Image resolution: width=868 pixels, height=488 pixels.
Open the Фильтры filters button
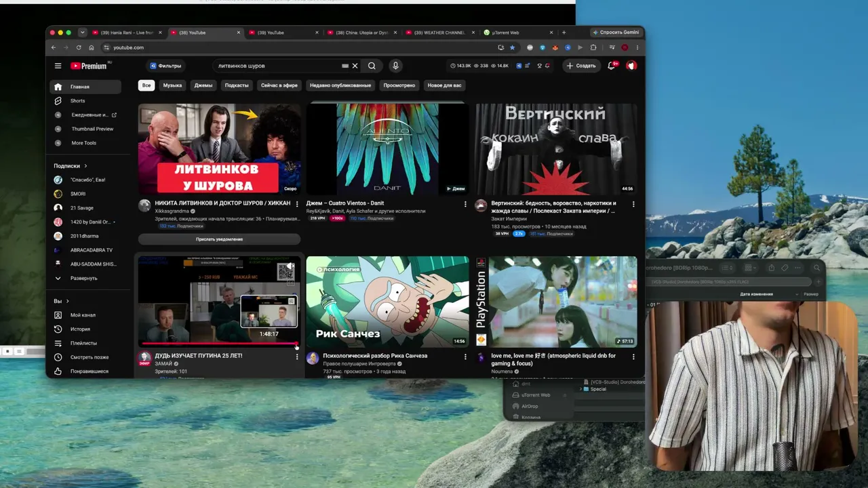[x=165, y=66]
